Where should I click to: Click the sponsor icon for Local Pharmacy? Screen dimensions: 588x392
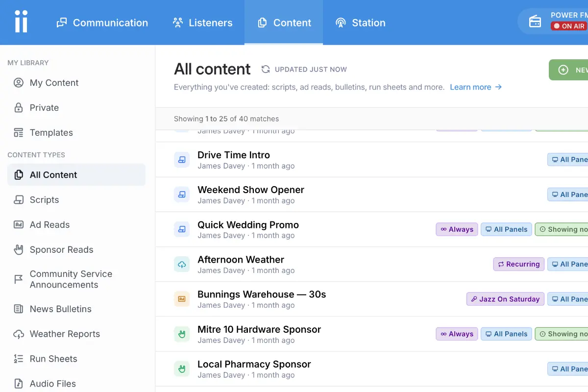[182, 369]
